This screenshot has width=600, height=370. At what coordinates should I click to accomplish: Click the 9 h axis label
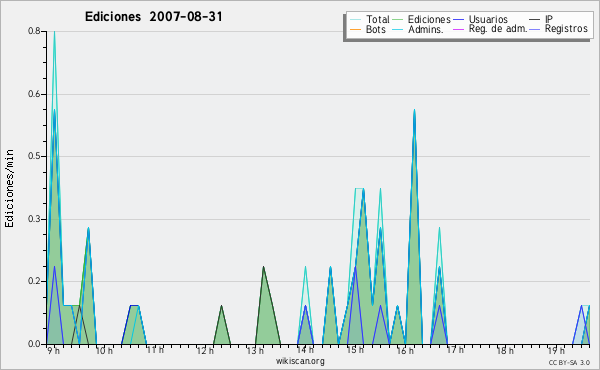point(54,350)
